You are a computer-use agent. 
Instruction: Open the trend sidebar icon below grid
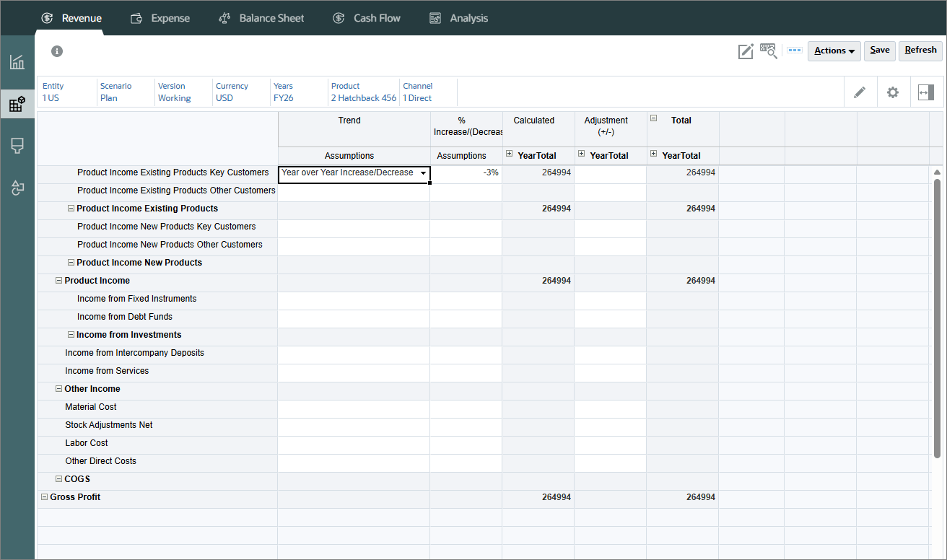pos(17,146)
